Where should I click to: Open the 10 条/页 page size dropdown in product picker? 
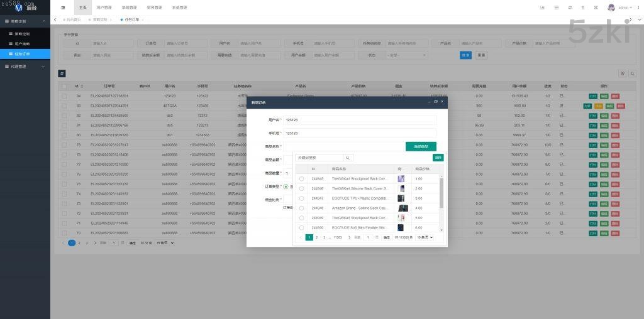click(425, 237)
